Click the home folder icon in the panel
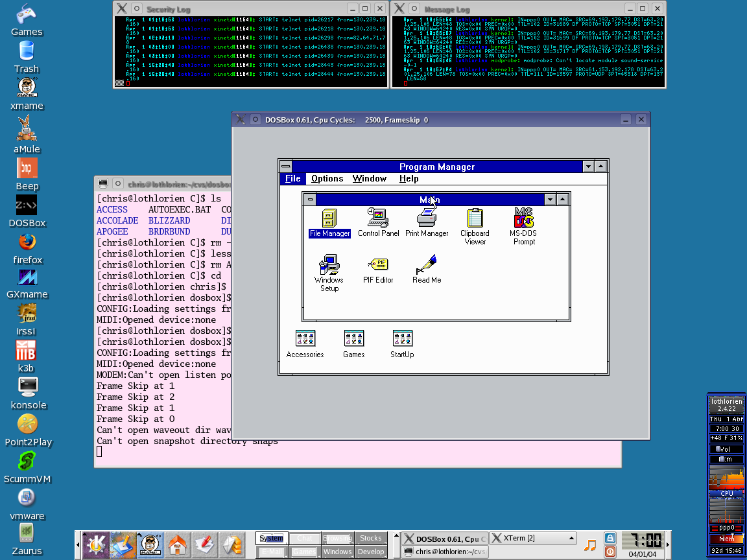This screenshot has width=747, height=560. click(177, 544)
